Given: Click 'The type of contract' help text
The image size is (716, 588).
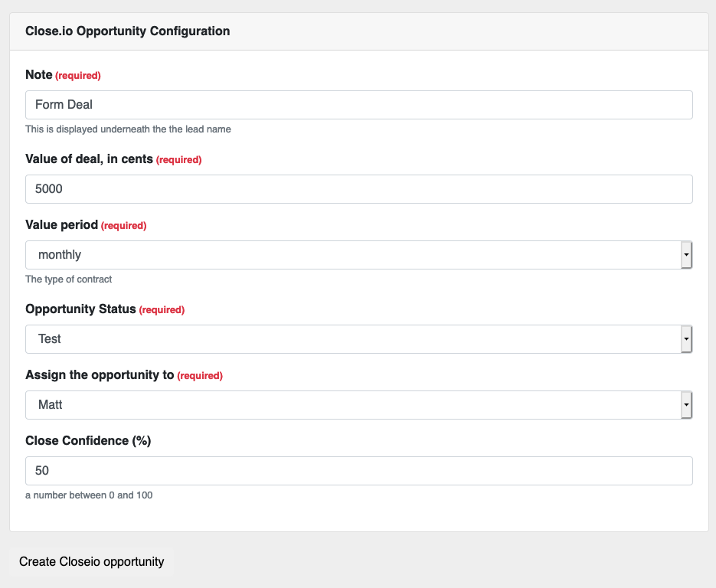Looking at the screenshot, I should (x=68, y=279).
